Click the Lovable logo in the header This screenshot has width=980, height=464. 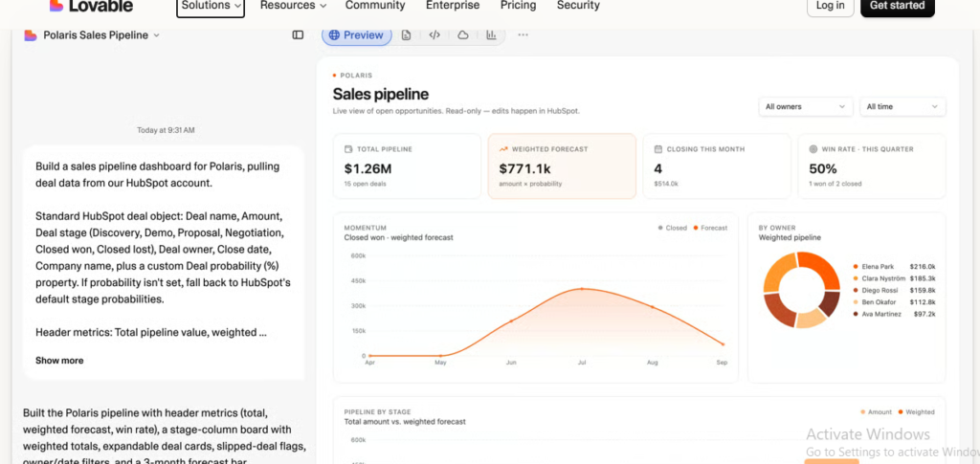(x=91, y=6)
